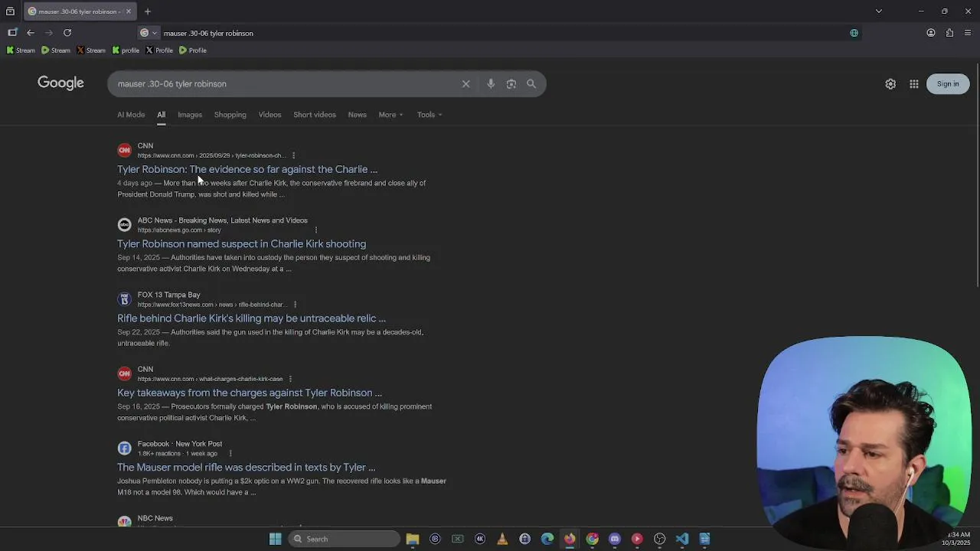Click the Facebook site favicon
980x551 pixels.
point(124,448)
